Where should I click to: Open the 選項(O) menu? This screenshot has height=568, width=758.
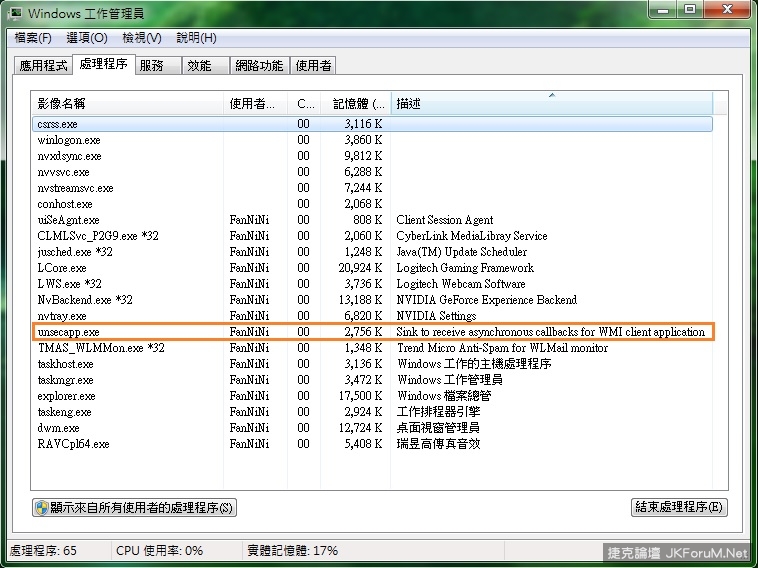(x=86, y=38)
